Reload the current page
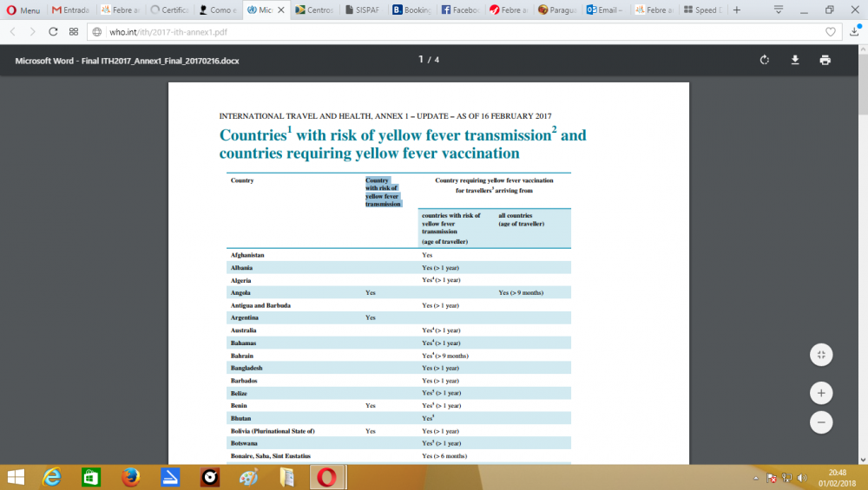This screenshot has height=490, width=868. point(53,31)
